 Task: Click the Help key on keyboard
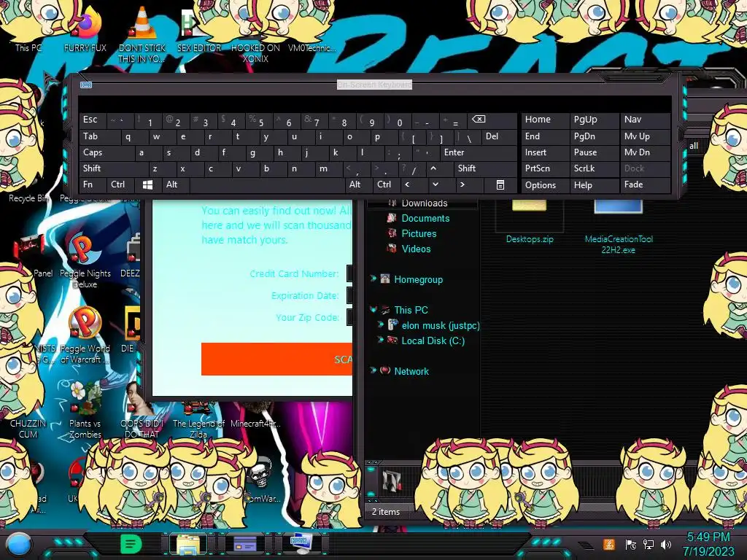tap(594, 184)
